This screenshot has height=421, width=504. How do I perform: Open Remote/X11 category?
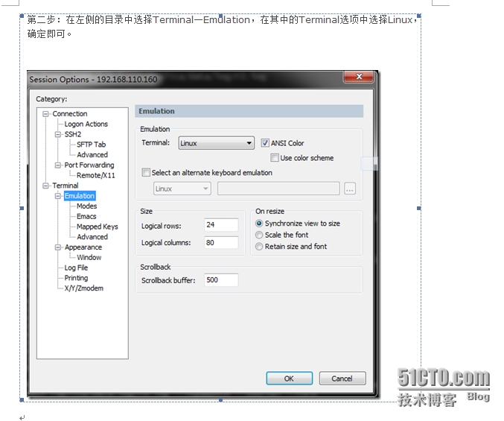point(95,175)
